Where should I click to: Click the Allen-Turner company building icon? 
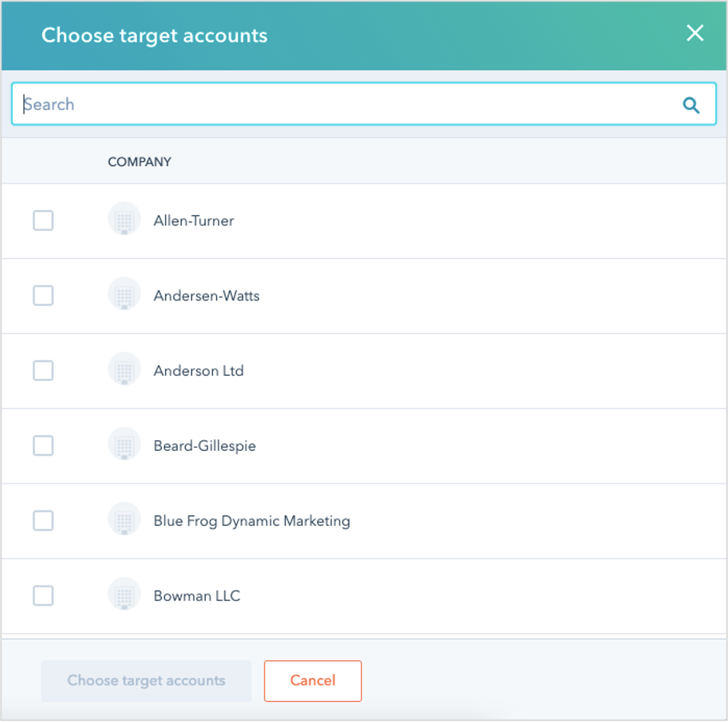124,218
